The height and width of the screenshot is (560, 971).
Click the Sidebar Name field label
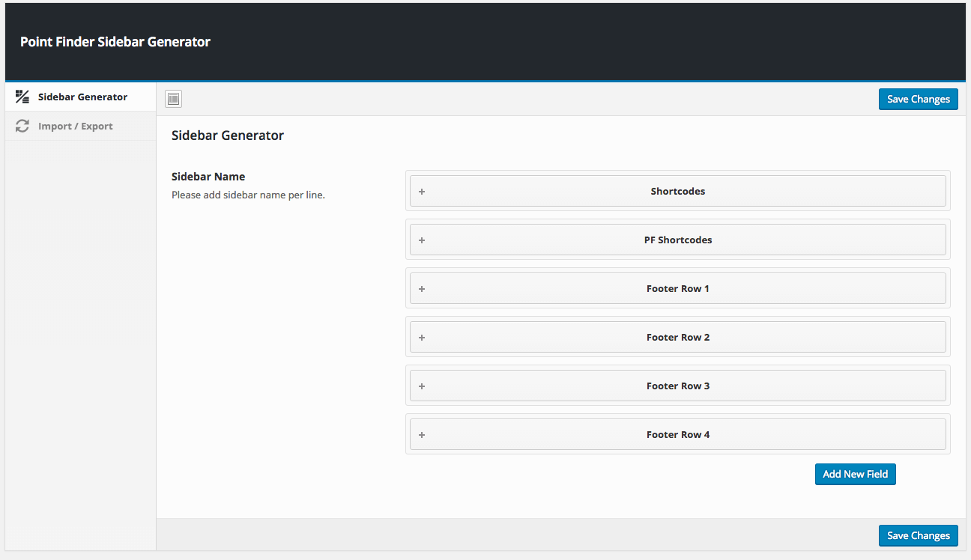208,177
